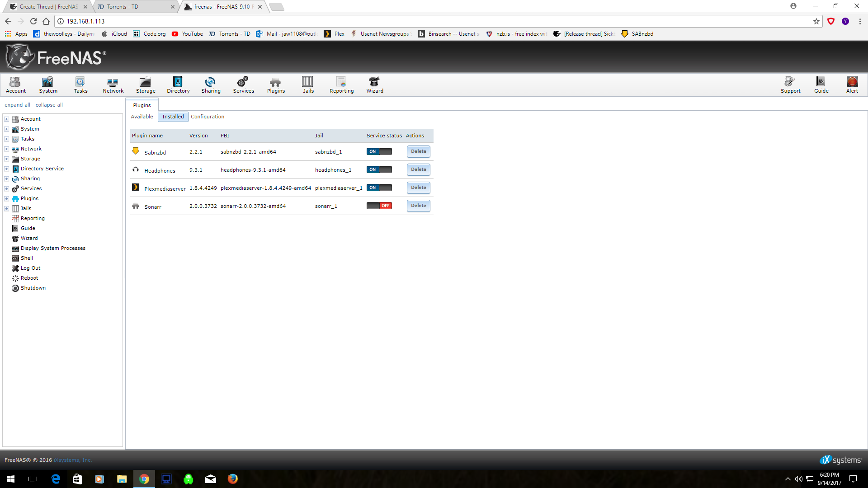Click Plexmediaserver plugin icon in table

136,187
